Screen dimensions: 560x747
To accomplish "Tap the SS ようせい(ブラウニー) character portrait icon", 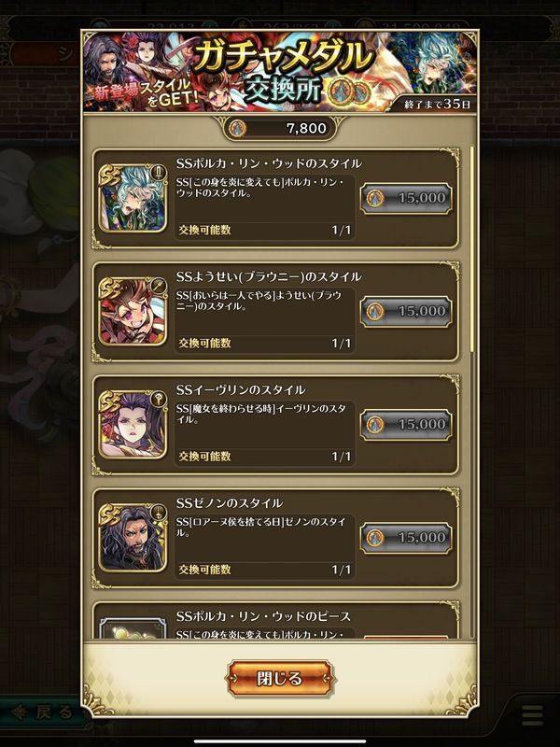I will pyautogui.click(x=133, y=311).
